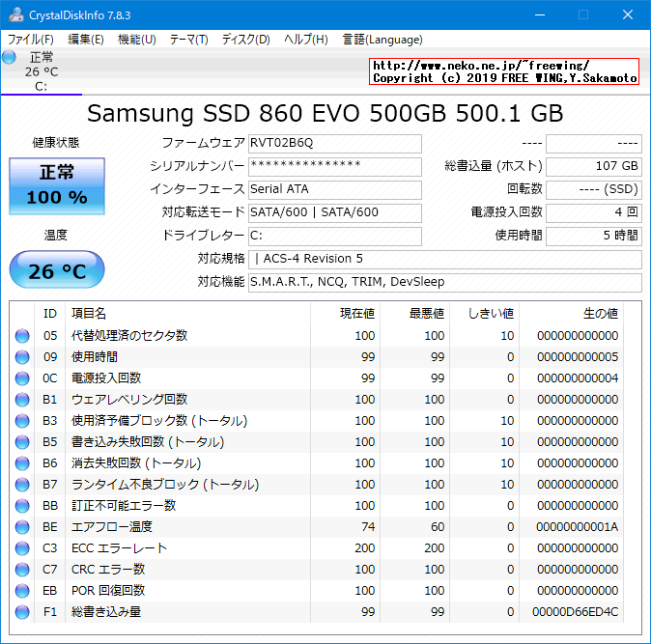The width and height of the screenshot is (651, 644).
Task: Click the status orb for row 09 使用時間
Action: pos(22,357)
